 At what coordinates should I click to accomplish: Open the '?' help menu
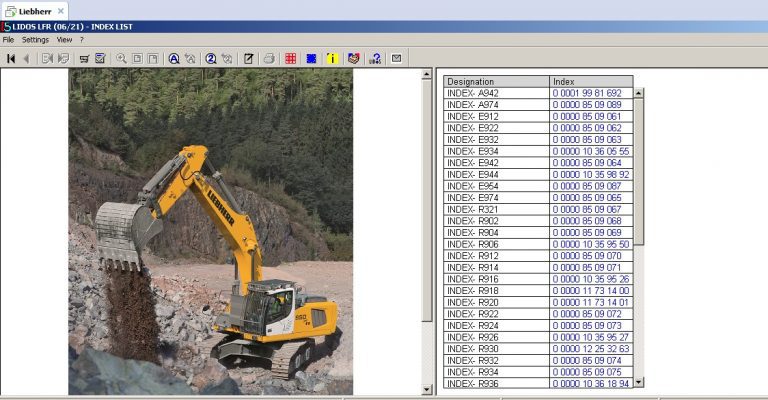click(x=82, y=40)
